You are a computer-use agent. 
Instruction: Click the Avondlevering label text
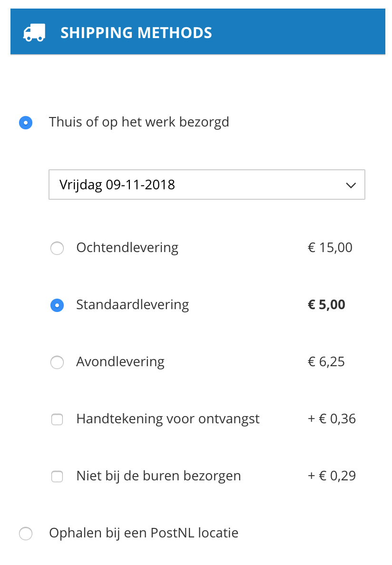120,361
